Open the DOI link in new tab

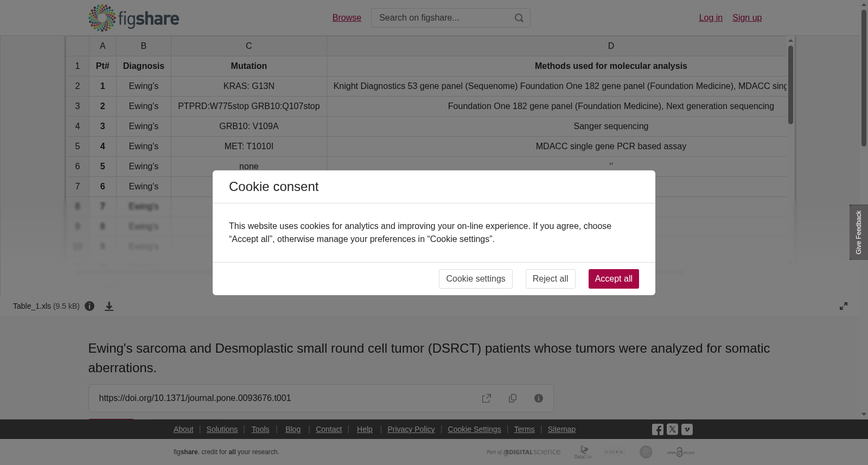(x=487, y=398)
